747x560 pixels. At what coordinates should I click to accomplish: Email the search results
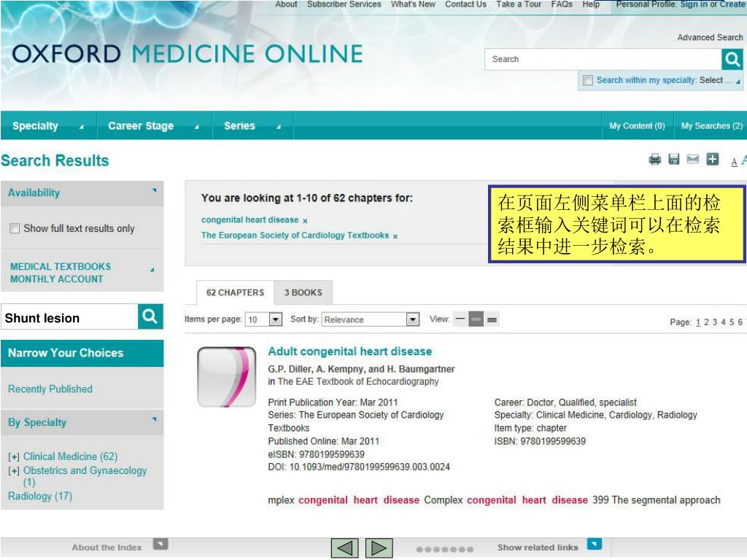coord(693,159)
